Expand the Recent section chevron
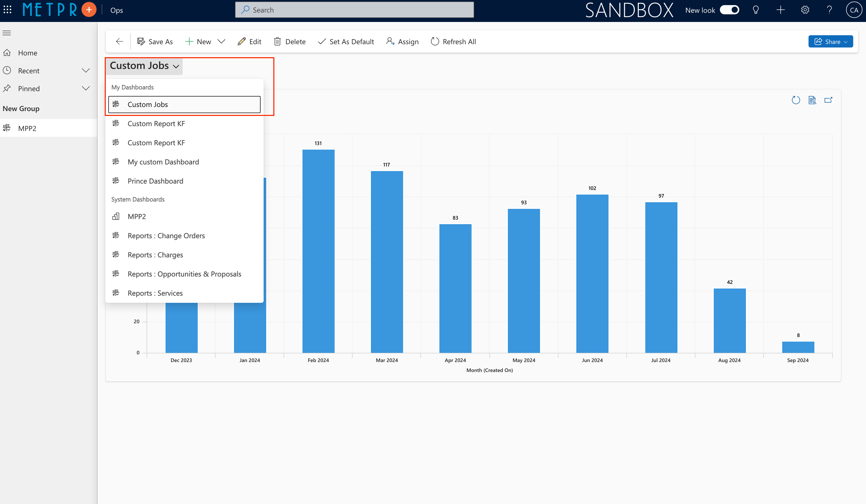Image resolution: width=866 pixels, height=504 pixels. click(x=86, y=71)
